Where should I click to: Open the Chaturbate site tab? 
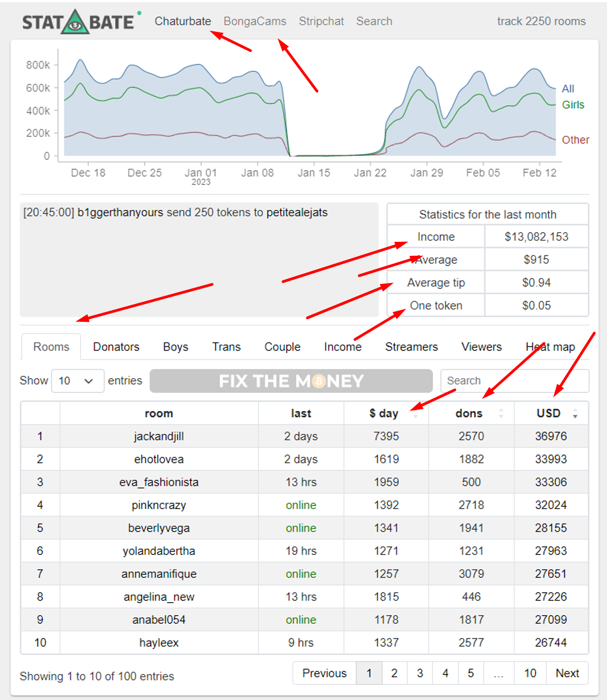click(x=183, y=21)
